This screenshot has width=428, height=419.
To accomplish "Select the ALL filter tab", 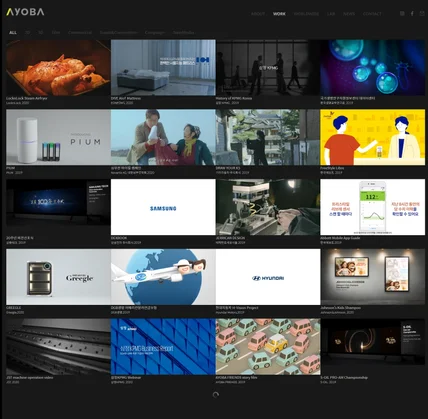I will [x=13, y=33].
